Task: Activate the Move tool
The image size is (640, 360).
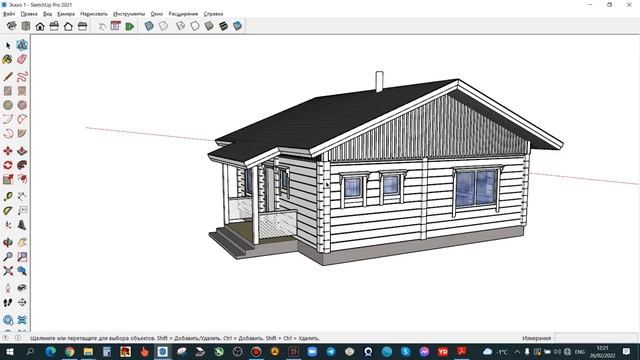Action: 8,151
